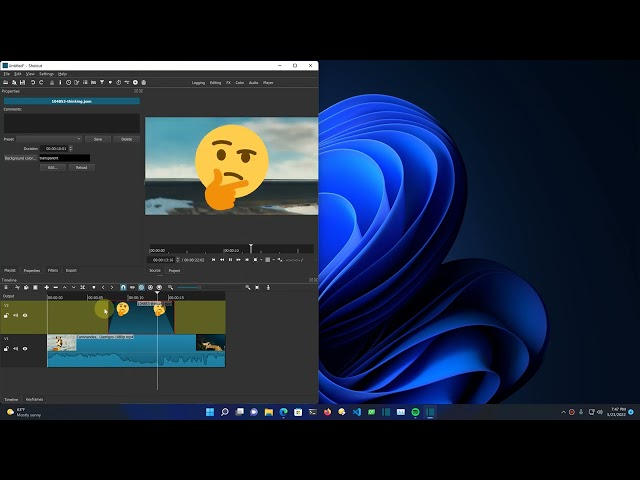Switch to the Playlist tab
Image resolution: width=640 pixels, height=480 pixels.
click(10, 270)
